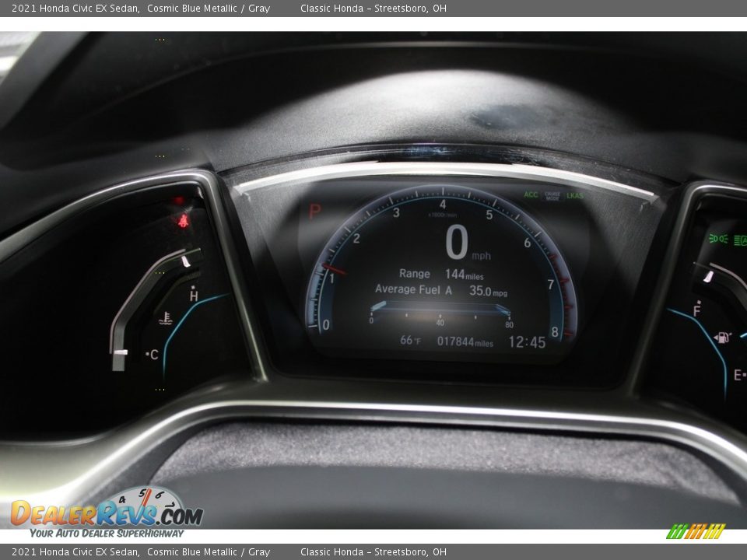This screenshot has height=560, width=747.
Task: Click the tachometer number 0
Action: (x=326, y=325)
